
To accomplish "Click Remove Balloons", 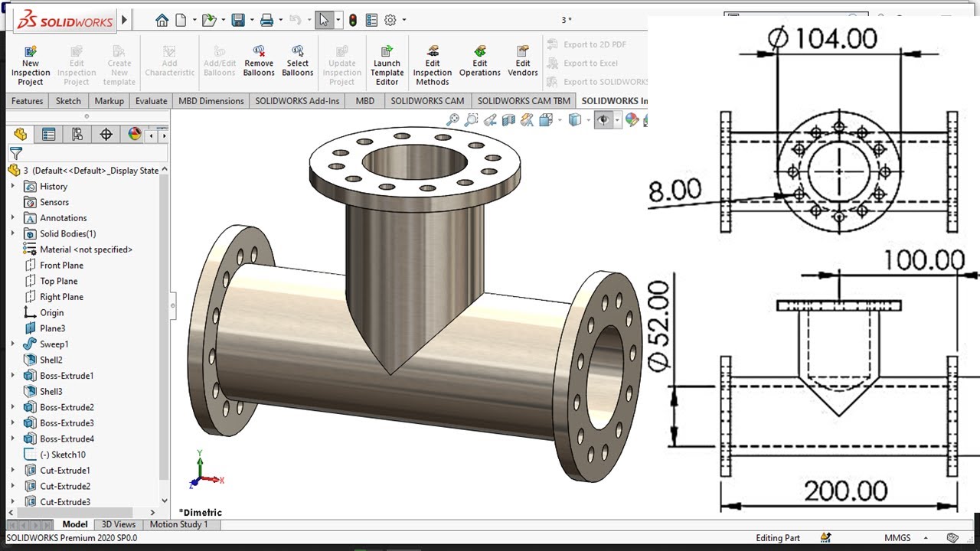I will click(x=259, y=61).
